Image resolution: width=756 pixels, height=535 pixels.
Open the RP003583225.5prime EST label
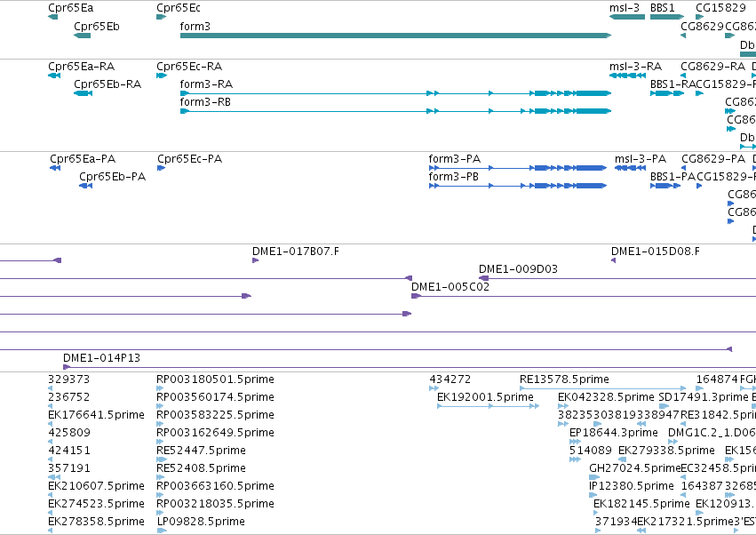216,415
